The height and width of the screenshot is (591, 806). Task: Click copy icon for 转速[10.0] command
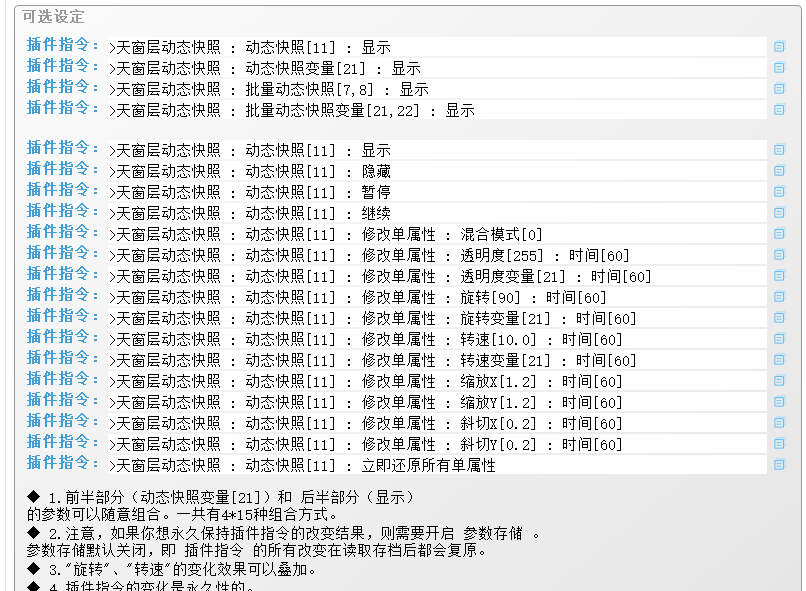pyautogui.click(x=779, y=339)
